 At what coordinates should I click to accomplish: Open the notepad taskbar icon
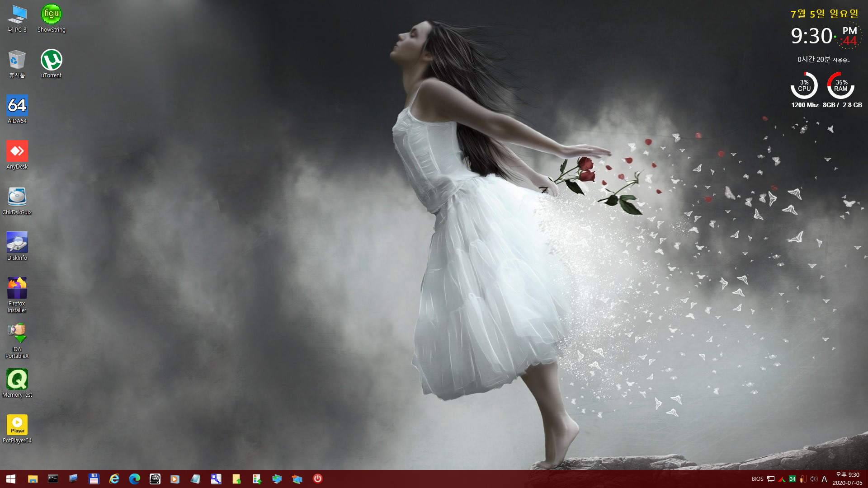(195, 479)
